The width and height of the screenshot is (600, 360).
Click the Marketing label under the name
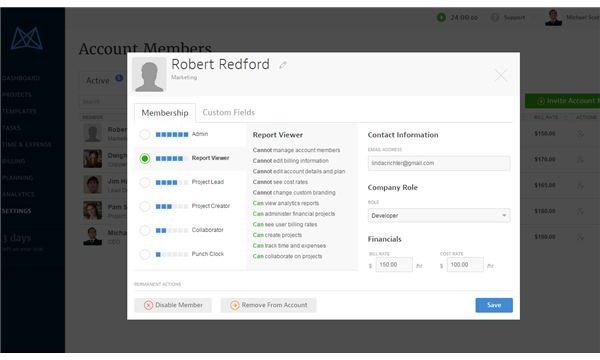pos(184,77)
